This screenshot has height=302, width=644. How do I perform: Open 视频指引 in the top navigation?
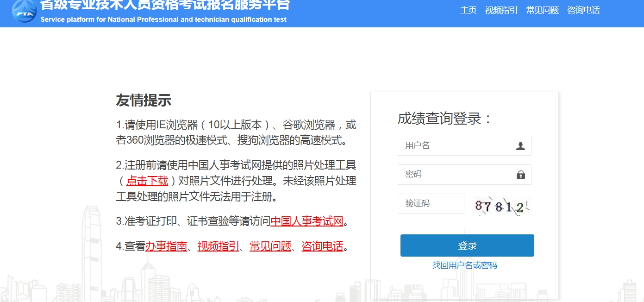[x=501, y=10]
